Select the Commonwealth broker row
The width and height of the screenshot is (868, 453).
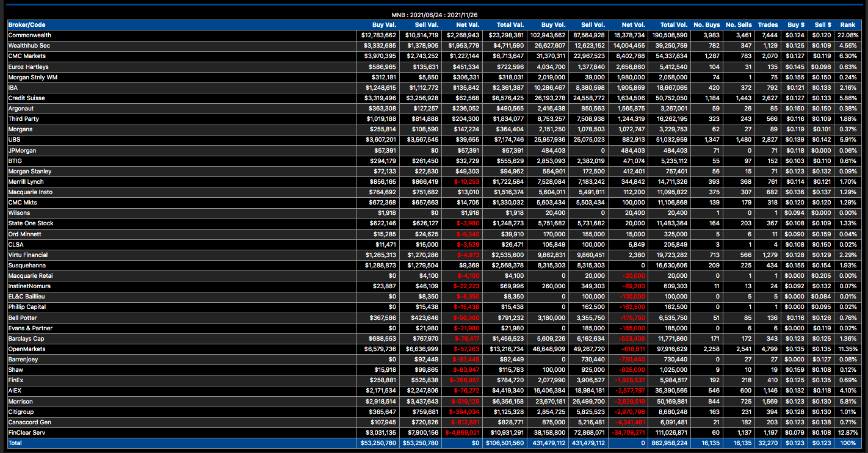point(434,35)
